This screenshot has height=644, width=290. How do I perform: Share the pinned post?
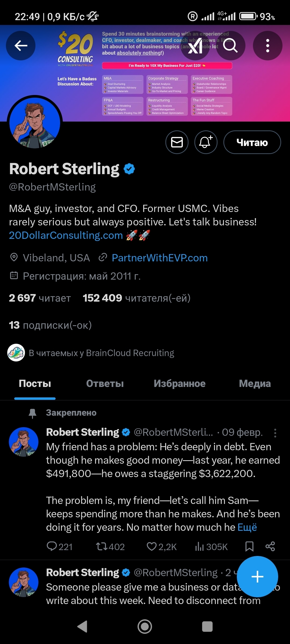(x=270, y=547)
